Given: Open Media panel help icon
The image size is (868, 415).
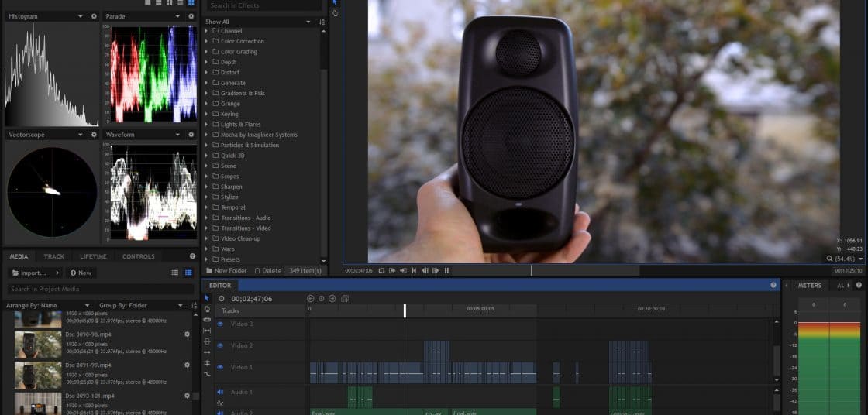Looking at the screenshot, I should [x=193, y=256].
